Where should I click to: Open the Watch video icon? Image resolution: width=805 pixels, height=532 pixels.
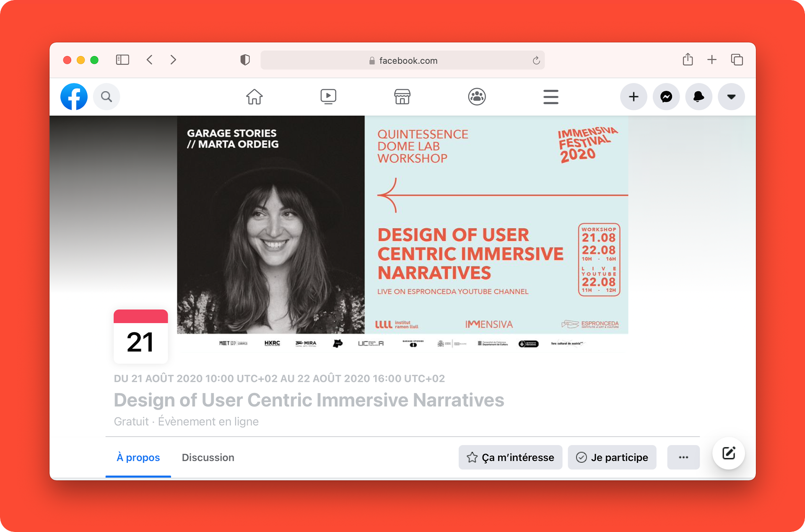point(328,97)
